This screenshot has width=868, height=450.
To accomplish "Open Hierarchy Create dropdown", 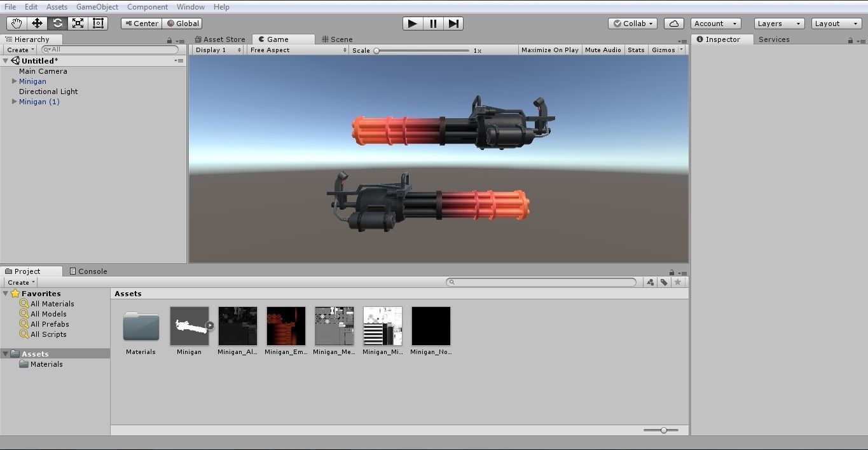I will point(20,50).
